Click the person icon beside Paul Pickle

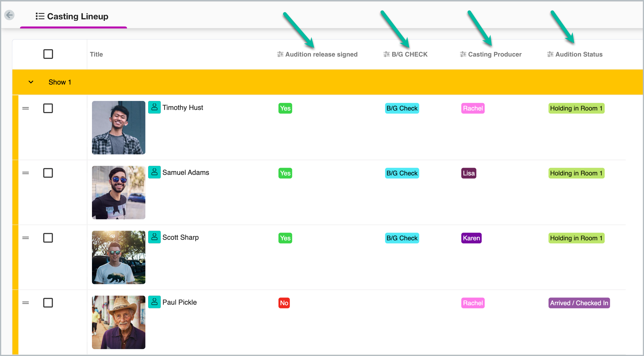pyautogui.click(x=155, y=302)
